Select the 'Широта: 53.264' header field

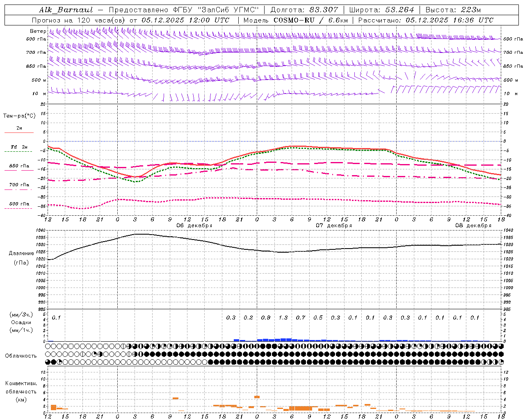tap(382, 10)
